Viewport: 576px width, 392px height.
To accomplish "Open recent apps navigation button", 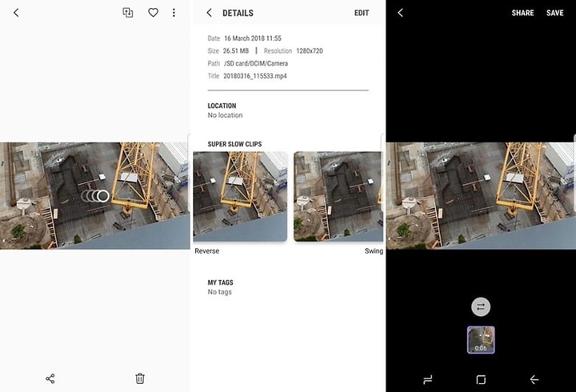I will tap(427, 379).
